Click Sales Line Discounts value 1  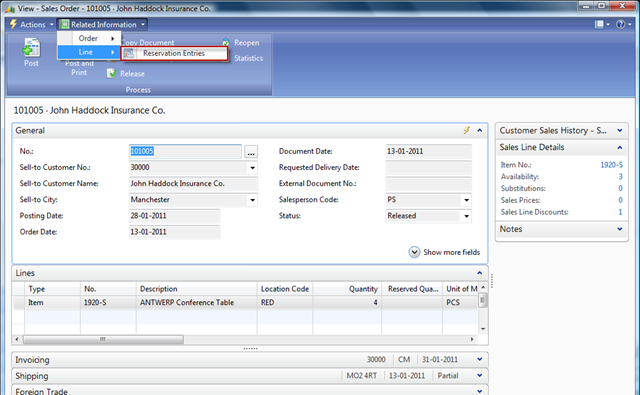coord(620,212)
